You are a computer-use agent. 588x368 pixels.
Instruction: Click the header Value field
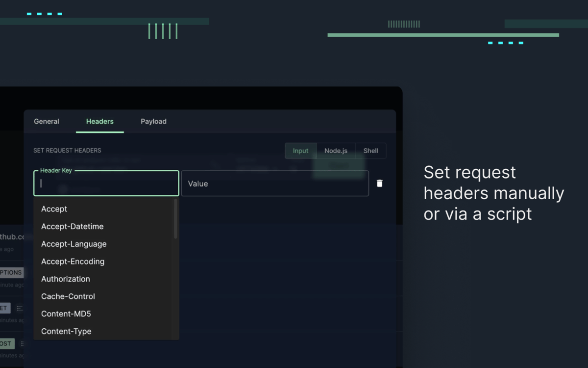(x=274, y=184)
